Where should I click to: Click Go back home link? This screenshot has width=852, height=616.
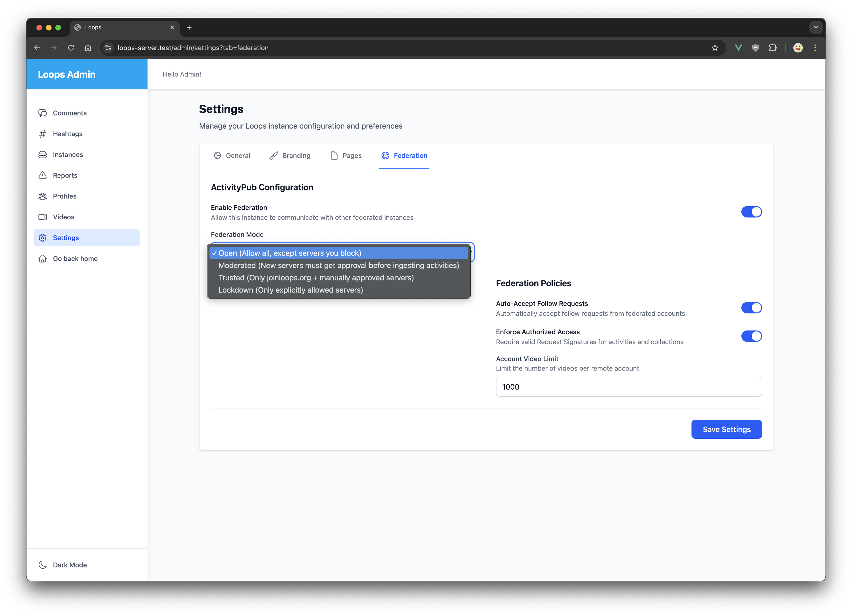[x=75, y=259]
